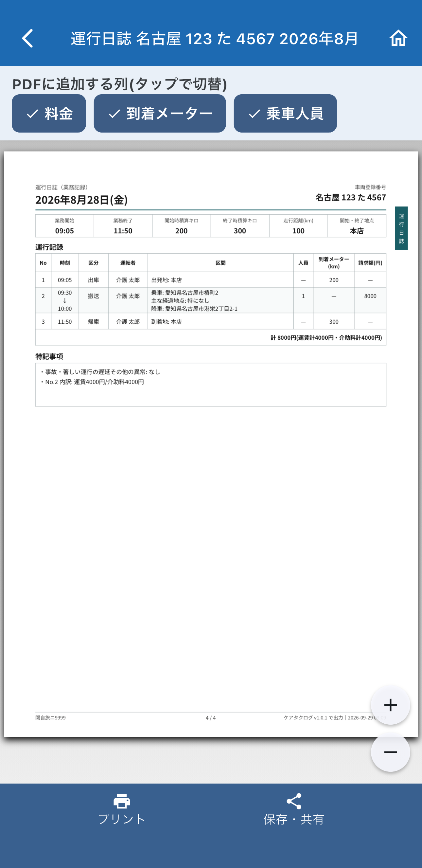Click the total line 計 8000円

[326, 338]
